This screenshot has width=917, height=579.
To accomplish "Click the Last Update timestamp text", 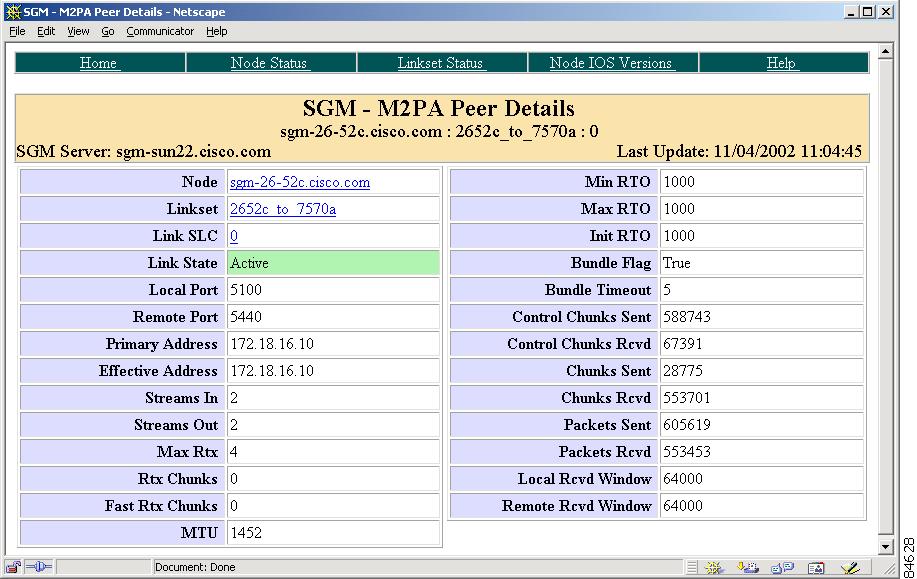I will 739,151.
